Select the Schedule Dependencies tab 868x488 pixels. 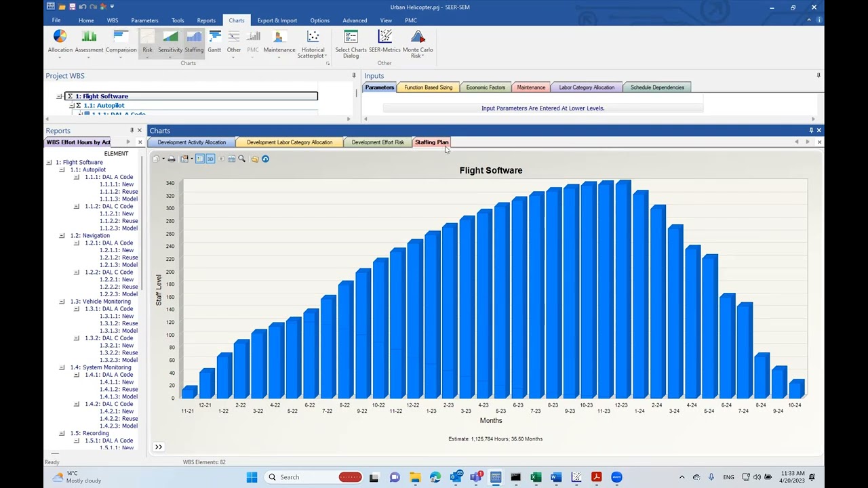pos(657,87)
